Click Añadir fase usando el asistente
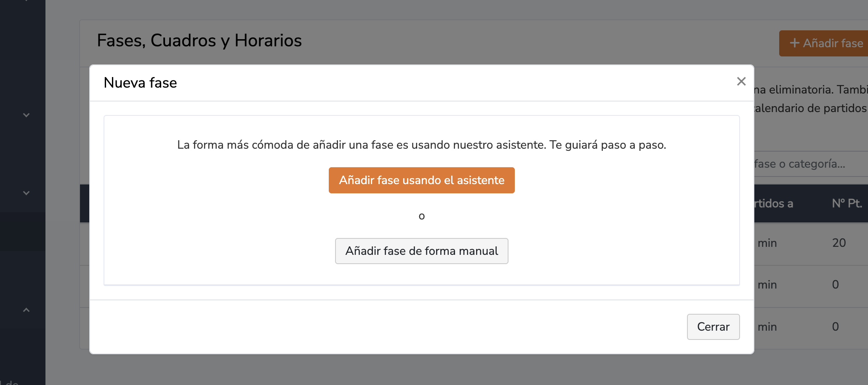The width and height of the screenshot is (868, 385). [421, 180]
